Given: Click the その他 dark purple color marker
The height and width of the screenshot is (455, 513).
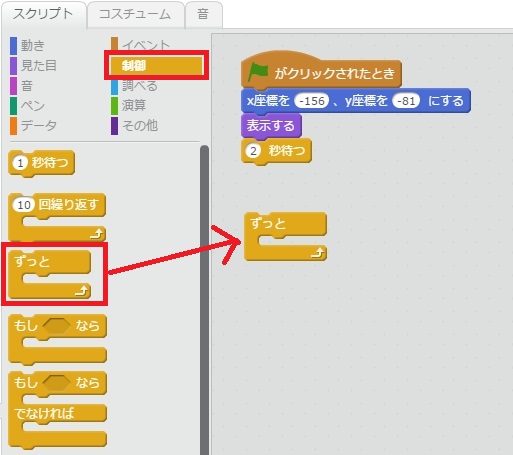Looking at the screenshot, I should (114, 126).
